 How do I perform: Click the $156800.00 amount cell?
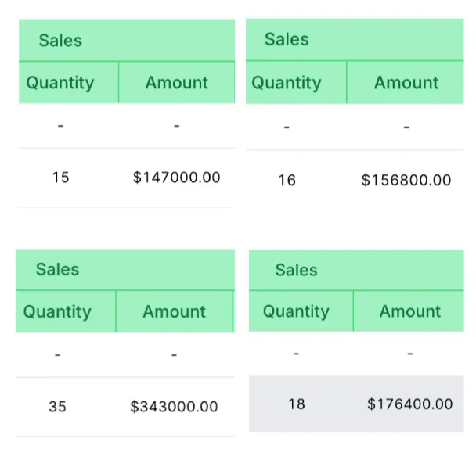click(406, 180)
